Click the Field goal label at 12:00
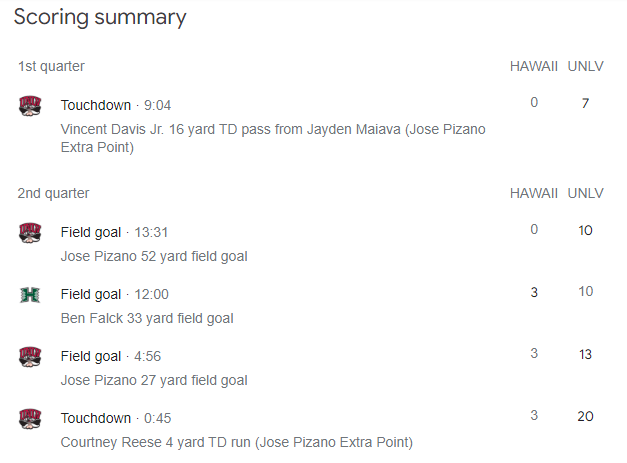 [x=91, y=294]
